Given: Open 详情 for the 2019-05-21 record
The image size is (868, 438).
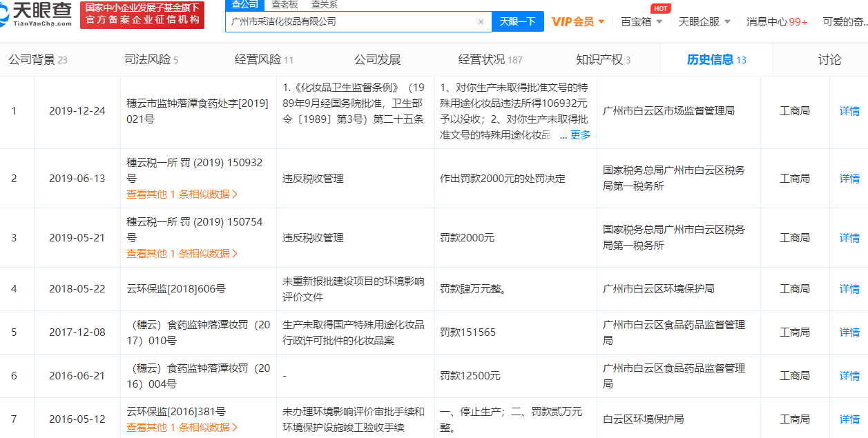Looking at the screenshot, I should point(849,238).
